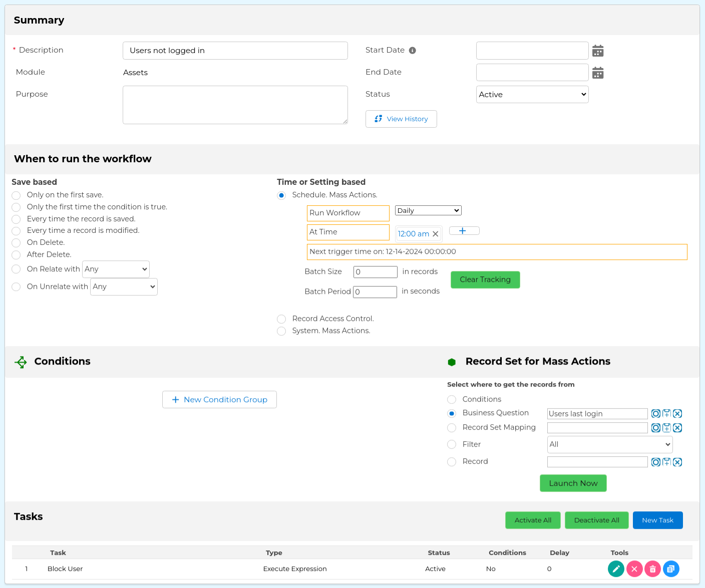Image resolution: width=705 pixels, height=588 pixels.
Task: Add new record icon for Record field
Action: 666,462
